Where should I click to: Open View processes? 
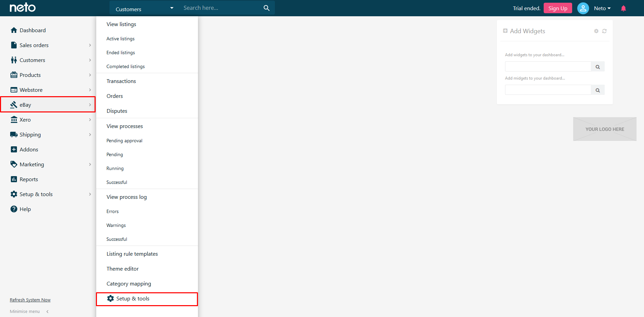pos(125,126)
